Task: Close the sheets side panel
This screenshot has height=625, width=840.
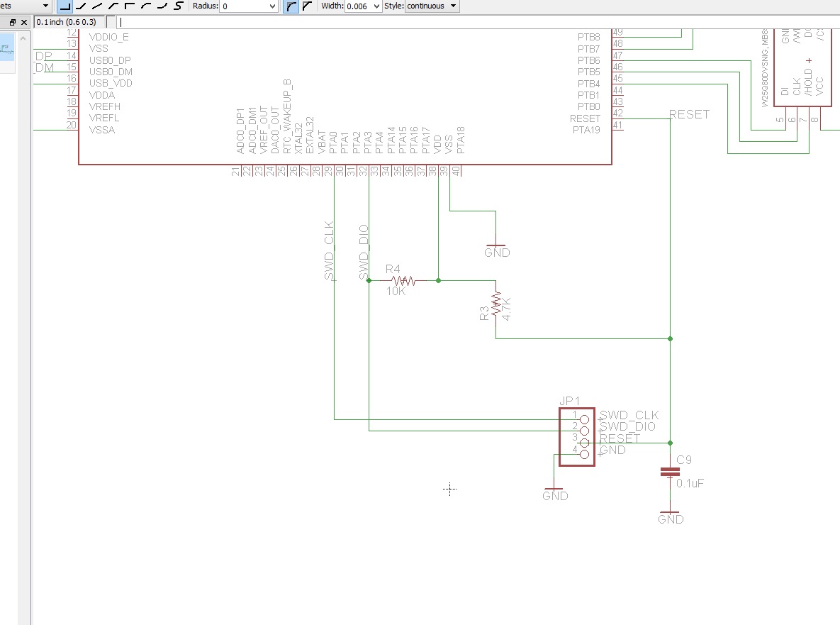Action: point(24,22)
